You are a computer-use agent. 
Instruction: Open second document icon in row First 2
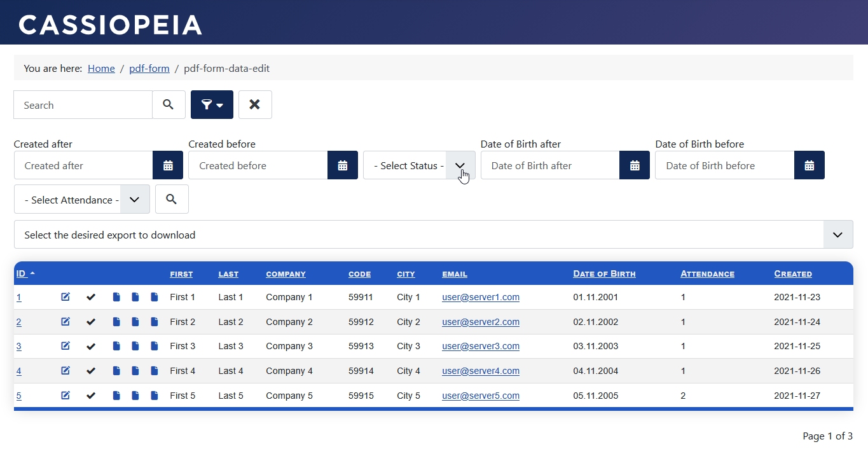[x=135, y=322]
